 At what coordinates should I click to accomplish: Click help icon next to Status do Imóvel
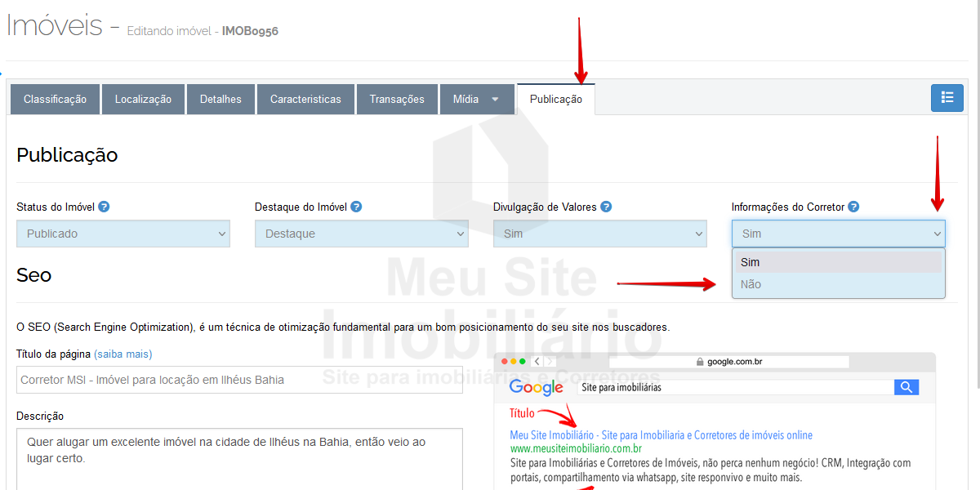[x=104, y=207]
